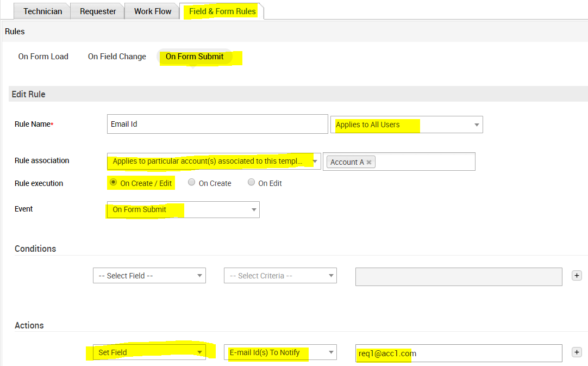
Task: Expand the Select Criteria dropdown
Action: (280, 276)
